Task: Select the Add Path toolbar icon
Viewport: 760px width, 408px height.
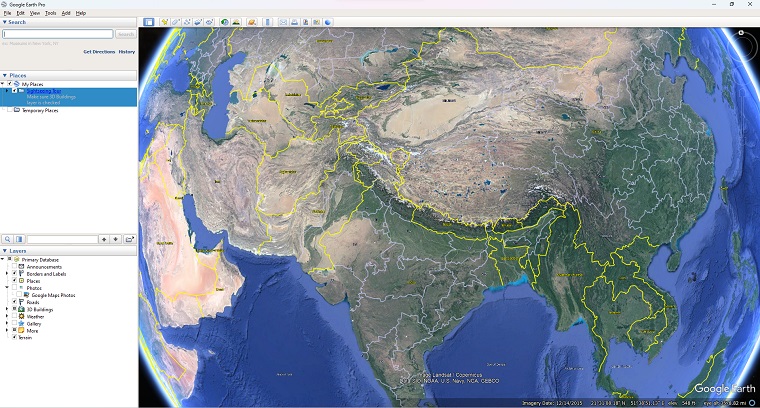Action: 187,22
